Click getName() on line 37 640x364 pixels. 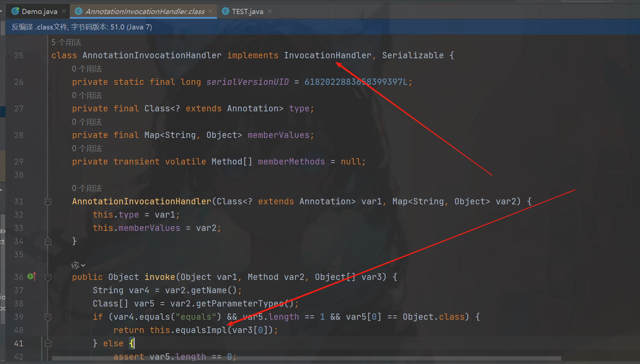[x=214, y=290]
